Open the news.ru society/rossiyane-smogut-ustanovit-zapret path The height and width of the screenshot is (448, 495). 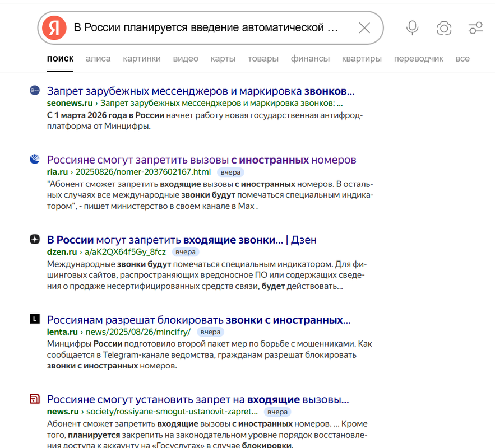pos(172,412)
